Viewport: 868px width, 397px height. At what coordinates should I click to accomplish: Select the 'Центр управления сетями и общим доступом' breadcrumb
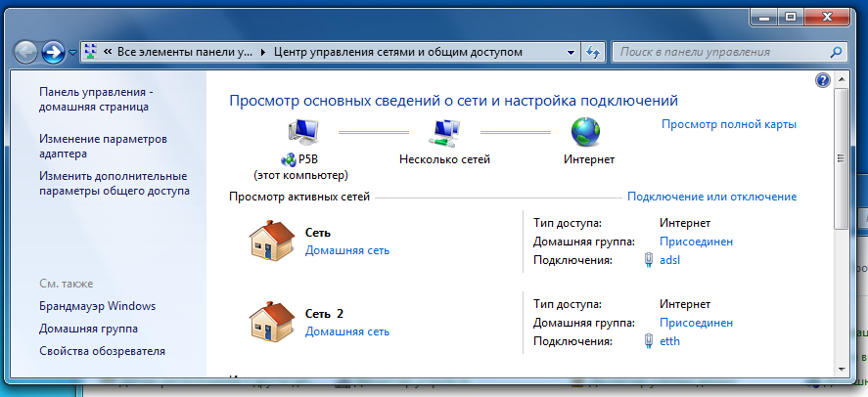click(398, 53)
